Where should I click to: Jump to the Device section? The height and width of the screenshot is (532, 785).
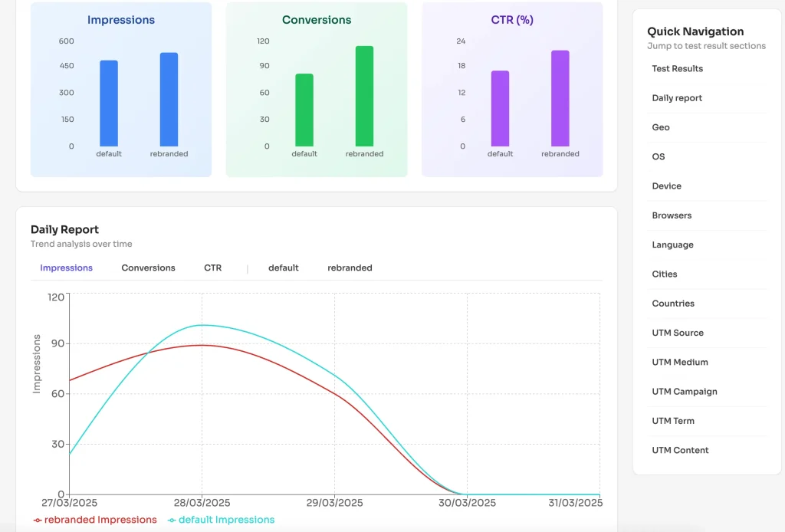coord(666,186)
